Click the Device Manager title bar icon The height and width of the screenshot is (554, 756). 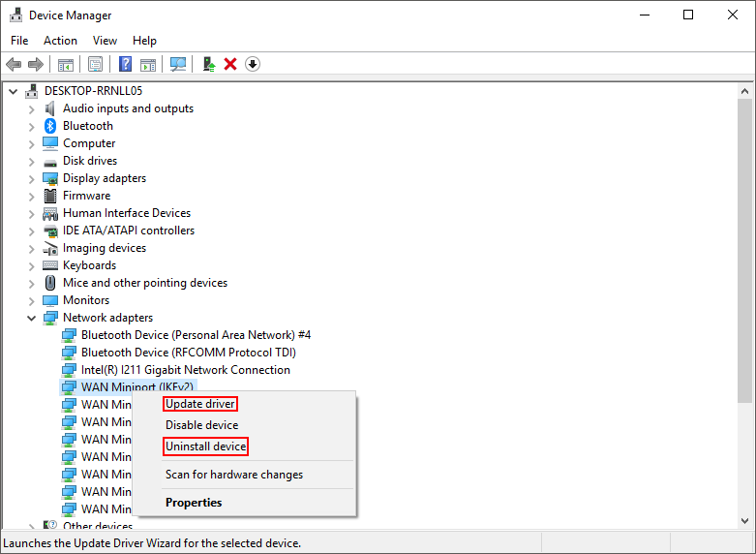click(x=15, y=15)
